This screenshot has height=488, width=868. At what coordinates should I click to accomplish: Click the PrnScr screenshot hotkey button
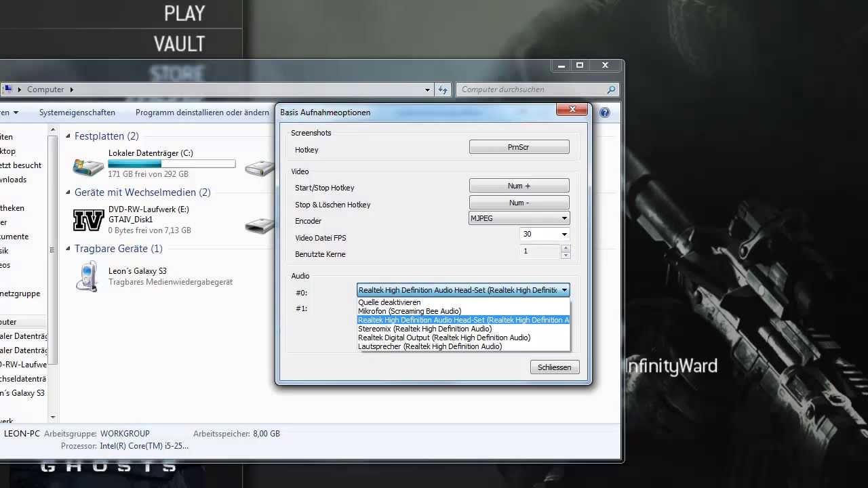pyautogui.click(x=519, y=147)
